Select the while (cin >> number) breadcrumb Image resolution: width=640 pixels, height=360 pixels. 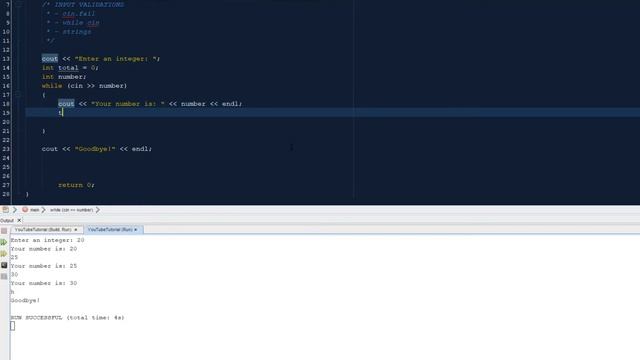coord(71,210)
